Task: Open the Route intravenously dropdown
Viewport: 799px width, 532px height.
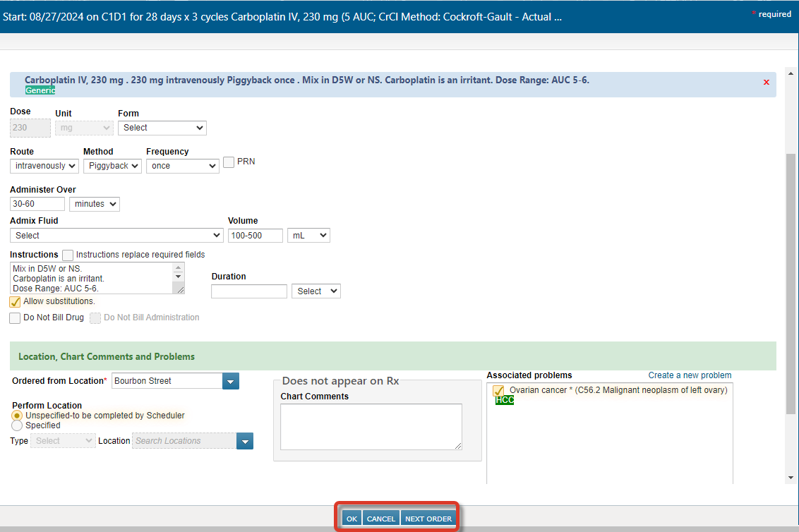Action: (x=44, y=166)
